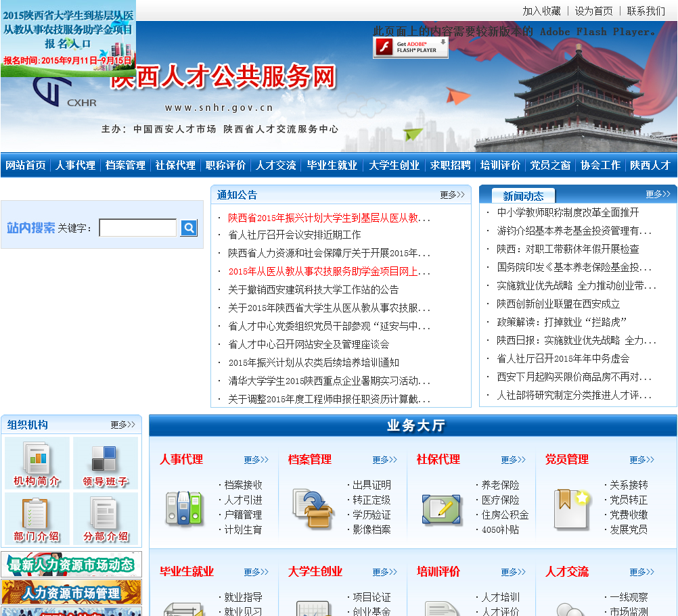This screenshot has width=678, height=616.
Task: Click the CXHR logo in the header
Action: pyautogui.click(x=64, y=93)
